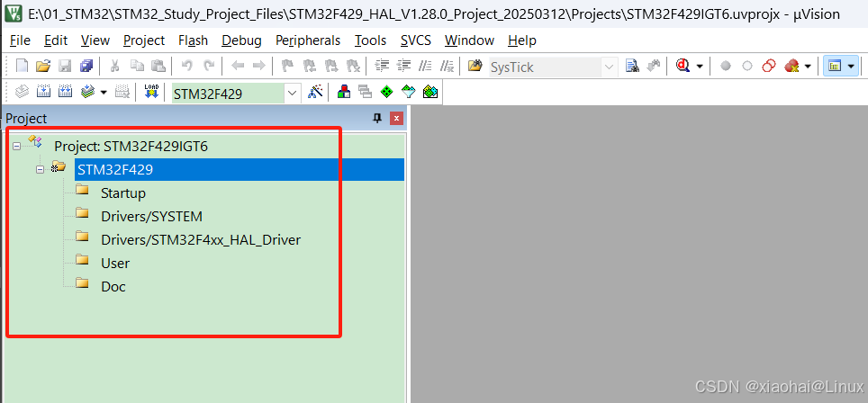Click the Paste clipboard icon

(x=158, y=67)
